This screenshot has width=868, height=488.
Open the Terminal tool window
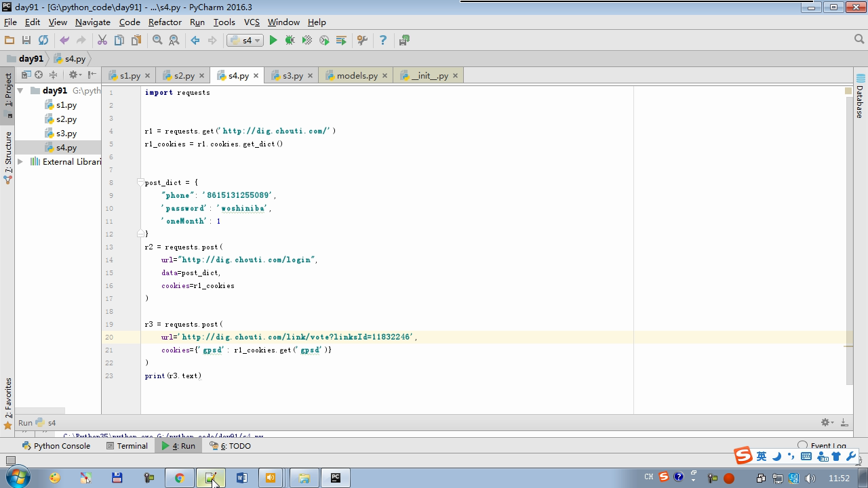pos(132,446)
